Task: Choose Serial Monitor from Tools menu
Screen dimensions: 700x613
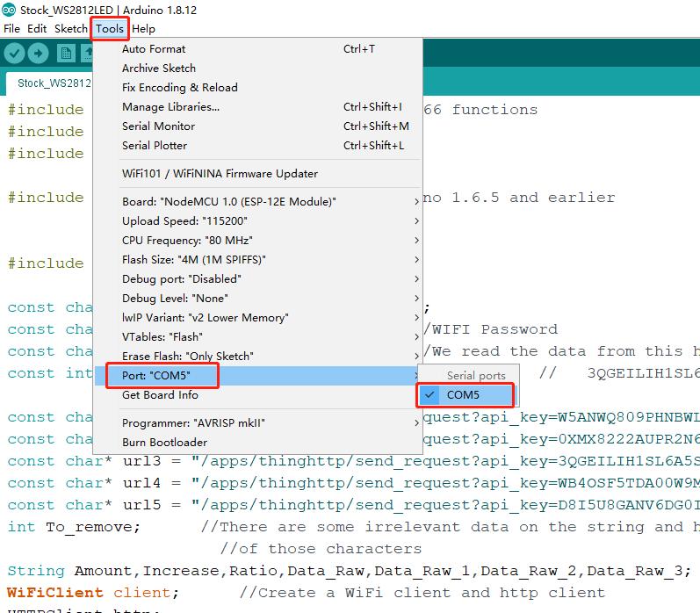Action: [158, 126]
